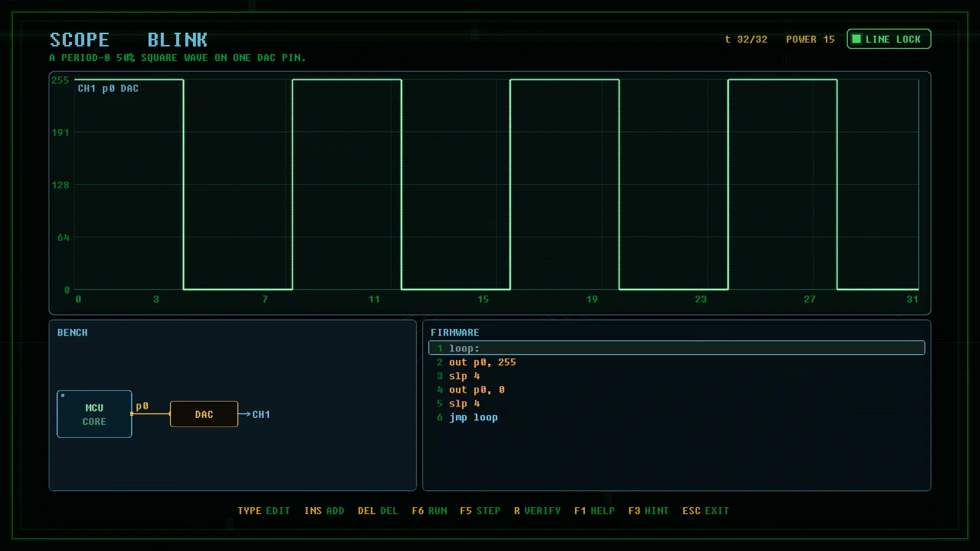
Task: Click TYPE EDIT shortcut
Action: pos(264,511)
